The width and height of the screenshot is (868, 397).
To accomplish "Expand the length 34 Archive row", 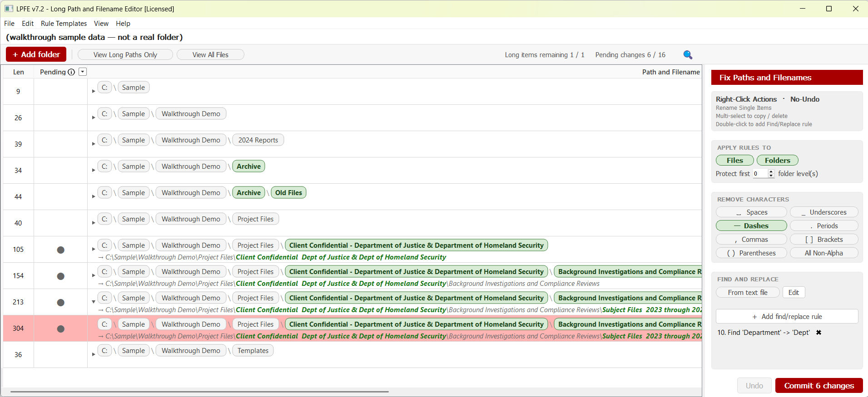I will (94, 171).
